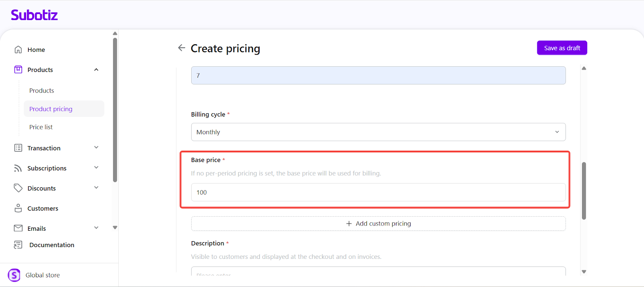The width and height of the screenshot is (644, 287).
Task: Click the Documentation icon in sidebar
Action: point(18,245)
